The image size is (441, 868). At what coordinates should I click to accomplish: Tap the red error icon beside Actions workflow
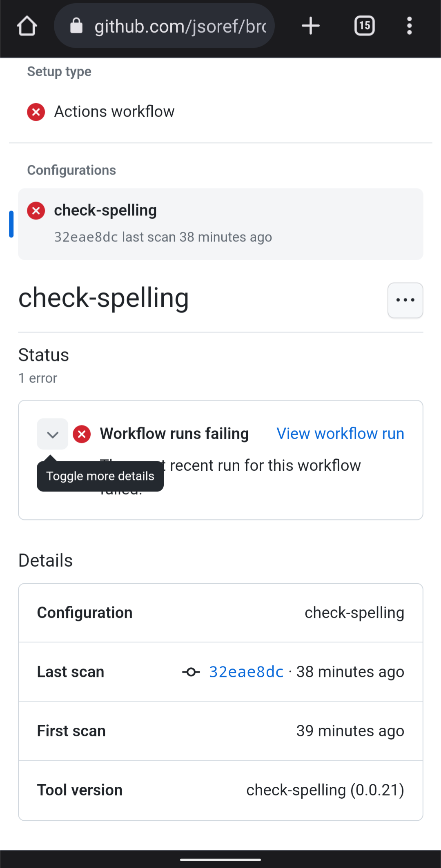click(36, 112)
